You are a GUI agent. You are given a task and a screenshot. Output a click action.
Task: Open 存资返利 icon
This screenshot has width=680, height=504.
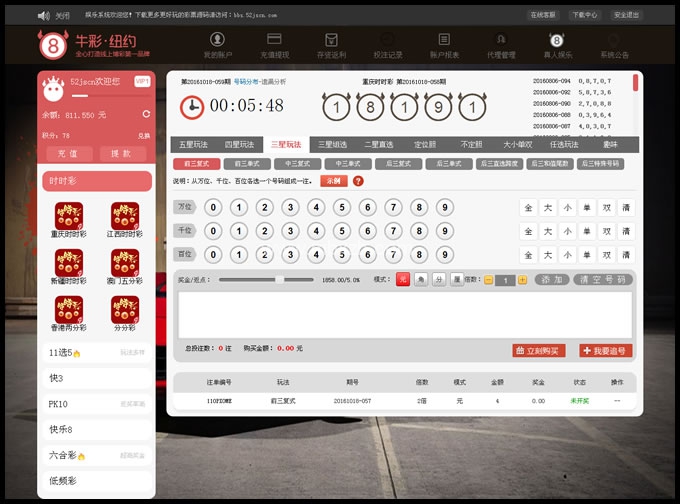click(x=331, y=40)
